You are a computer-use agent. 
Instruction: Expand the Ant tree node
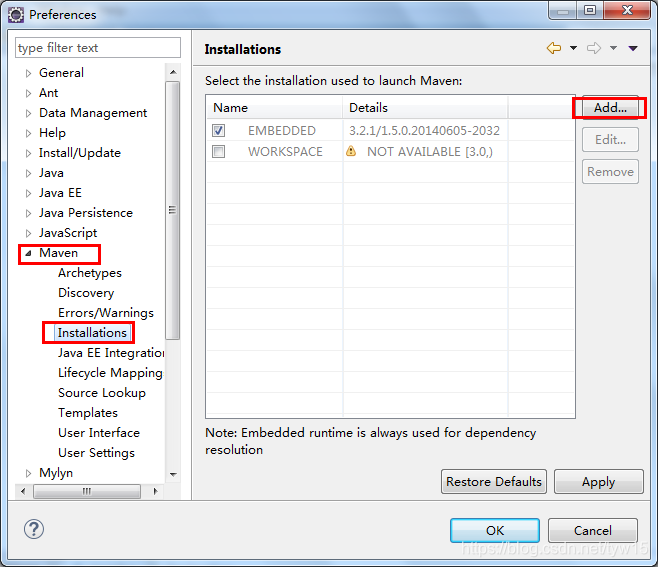point(28,93)
